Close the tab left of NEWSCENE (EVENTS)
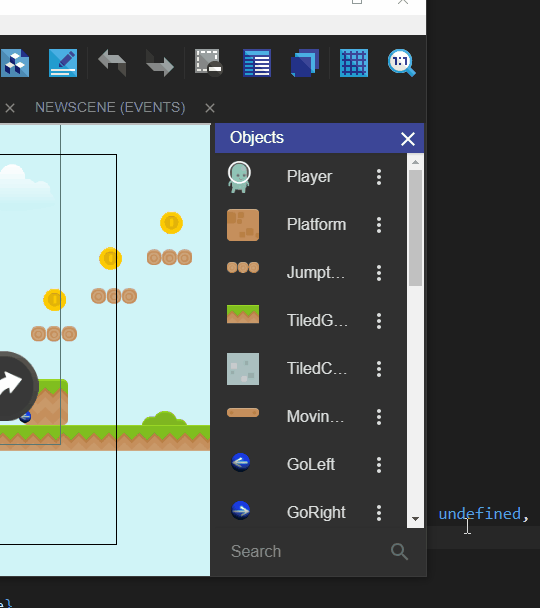 (x=10, y=108)
